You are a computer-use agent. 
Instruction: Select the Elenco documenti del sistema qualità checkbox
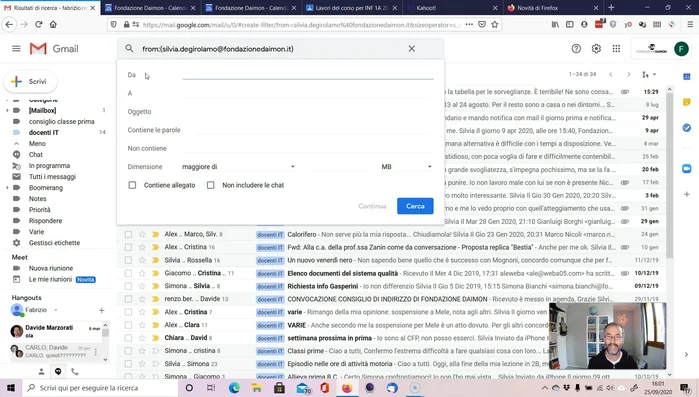coord(128,273)
